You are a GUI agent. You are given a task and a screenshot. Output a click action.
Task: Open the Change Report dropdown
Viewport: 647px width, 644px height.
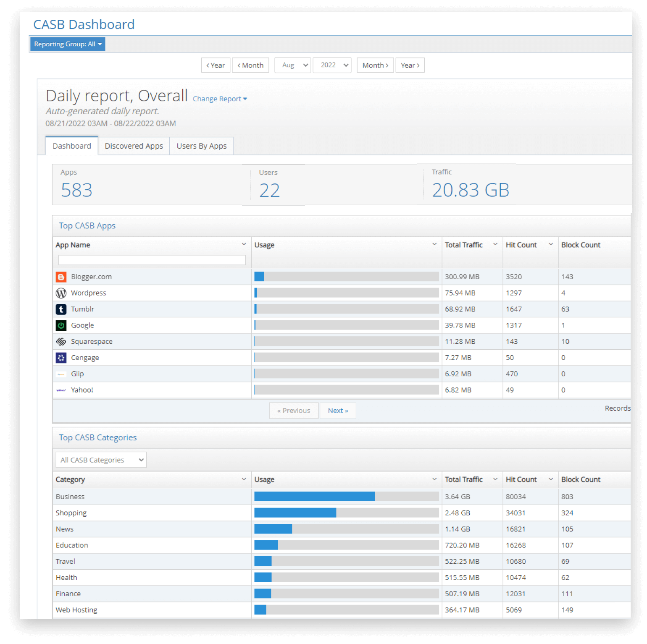coord(220,99)
